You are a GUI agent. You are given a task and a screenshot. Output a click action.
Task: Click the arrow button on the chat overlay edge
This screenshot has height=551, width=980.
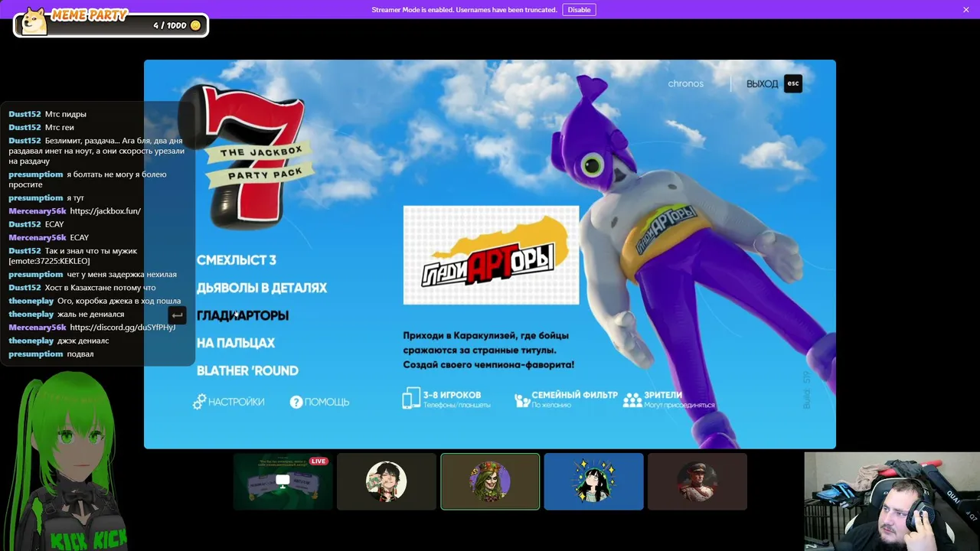point(177,315)
